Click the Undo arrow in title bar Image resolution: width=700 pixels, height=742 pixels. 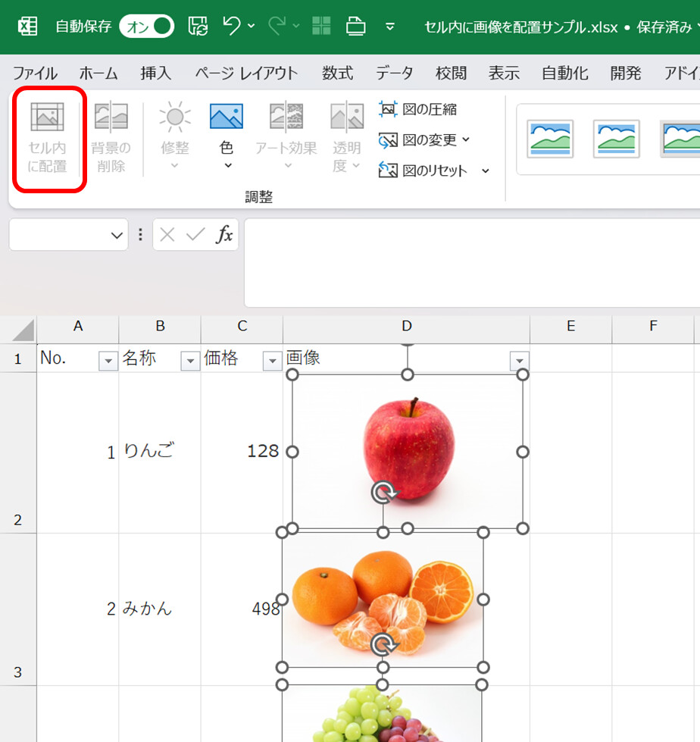232,27
